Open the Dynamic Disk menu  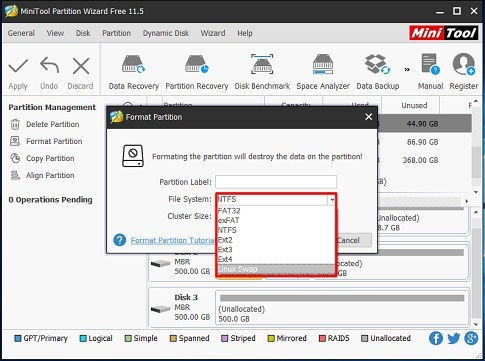point(166,33)
